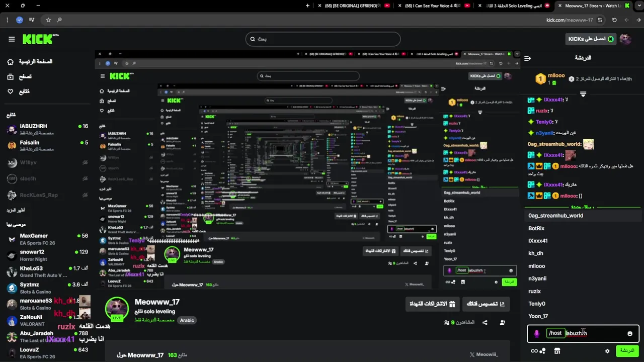Viewport: 644px width, 362px height.
Task: Open the browser three-dot menu
Action: pyautogui.click(x=7, y=20)
